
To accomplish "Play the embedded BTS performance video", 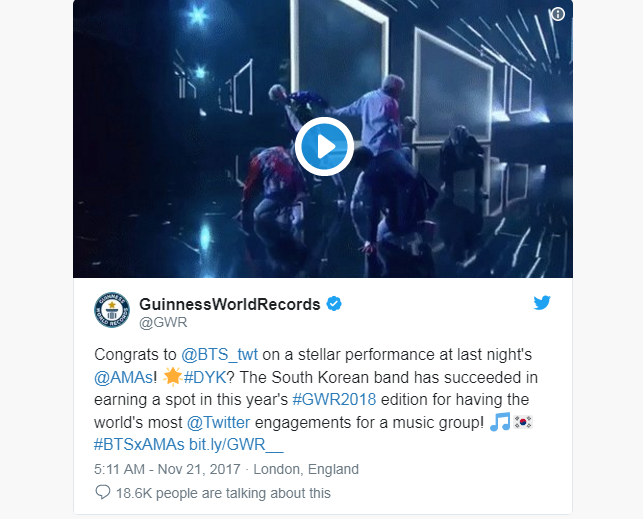I will (324, 146).
